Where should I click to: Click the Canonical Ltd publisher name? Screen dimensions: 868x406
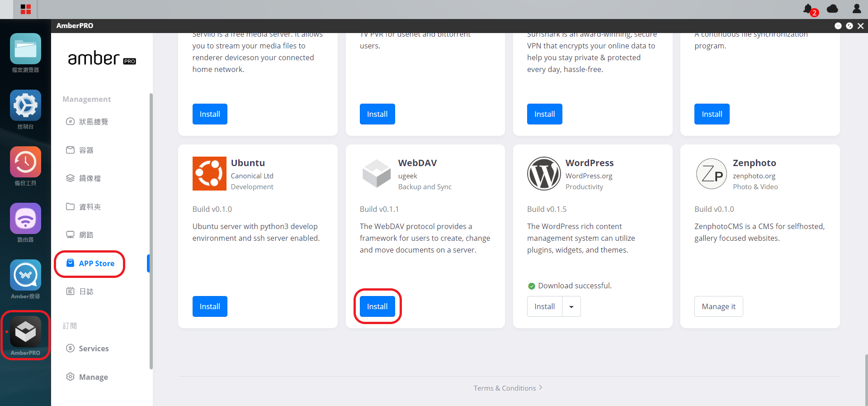point(252,176)
